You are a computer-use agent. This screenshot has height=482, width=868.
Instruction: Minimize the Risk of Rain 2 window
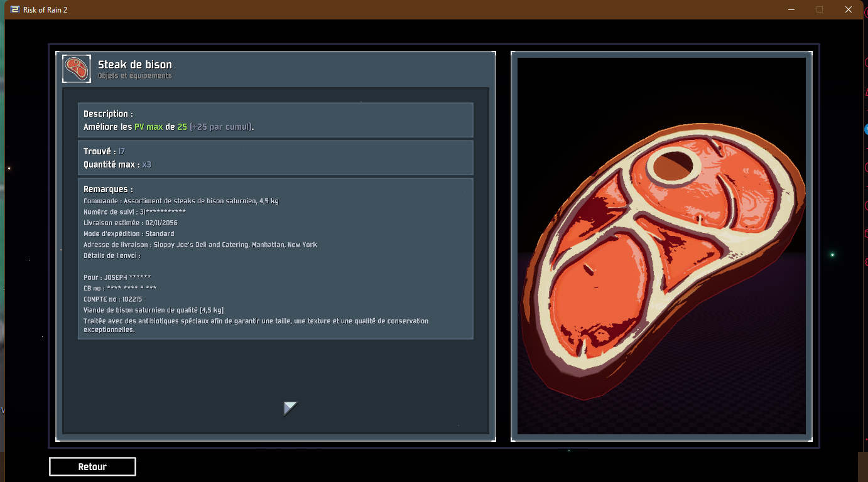pyautogui.click(x=791, y=9)
